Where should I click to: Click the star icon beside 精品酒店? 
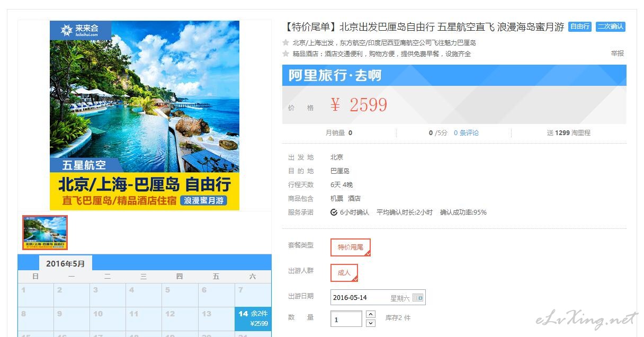coord(286,54)
